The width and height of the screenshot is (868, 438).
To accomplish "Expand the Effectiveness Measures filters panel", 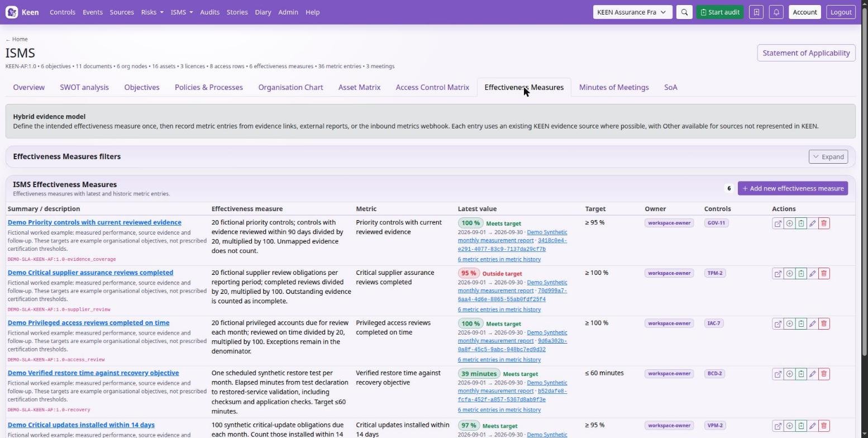I will tap(828, 157).
